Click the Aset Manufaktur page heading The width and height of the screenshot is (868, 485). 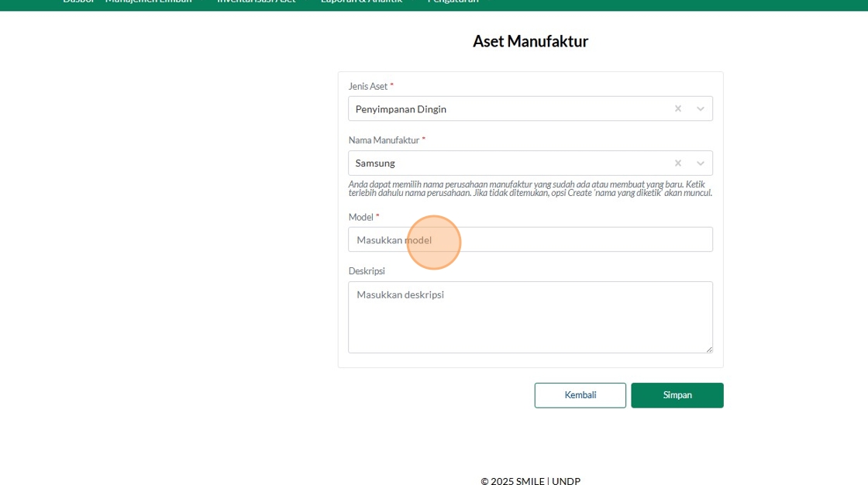tap(530, 42)
